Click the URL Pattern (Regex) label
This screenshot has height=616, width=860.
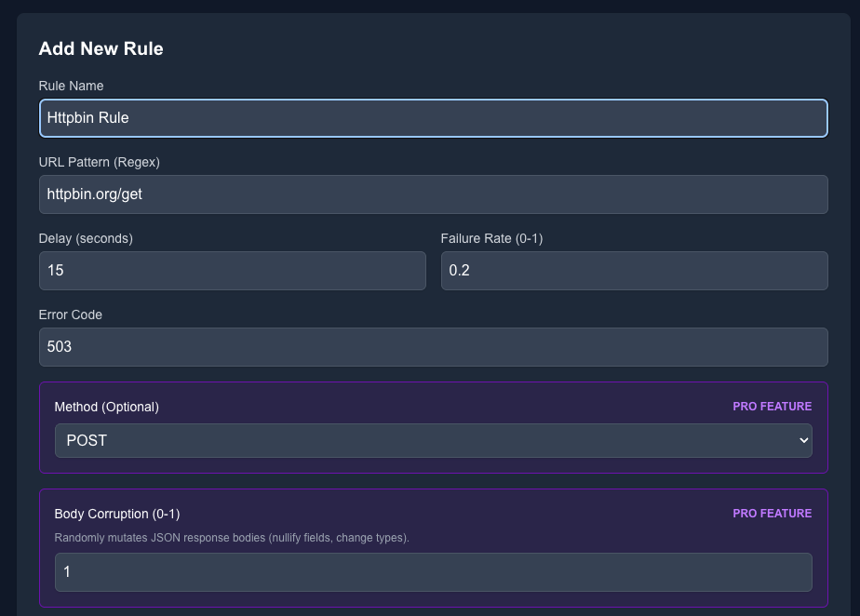(99, 162)
